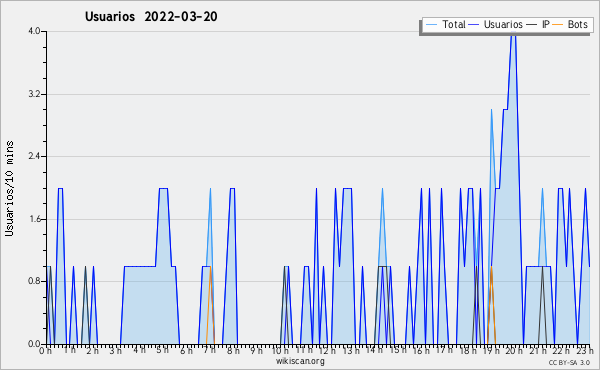Click the '9 h' x-axis label

[257, 351]
